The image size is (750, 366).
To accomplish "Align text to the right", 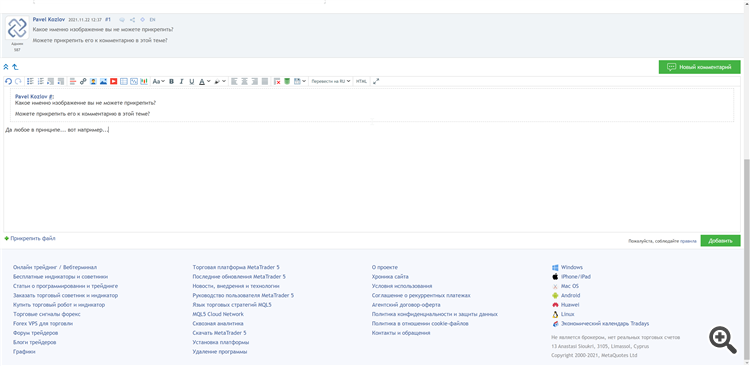I will point(254,81).
